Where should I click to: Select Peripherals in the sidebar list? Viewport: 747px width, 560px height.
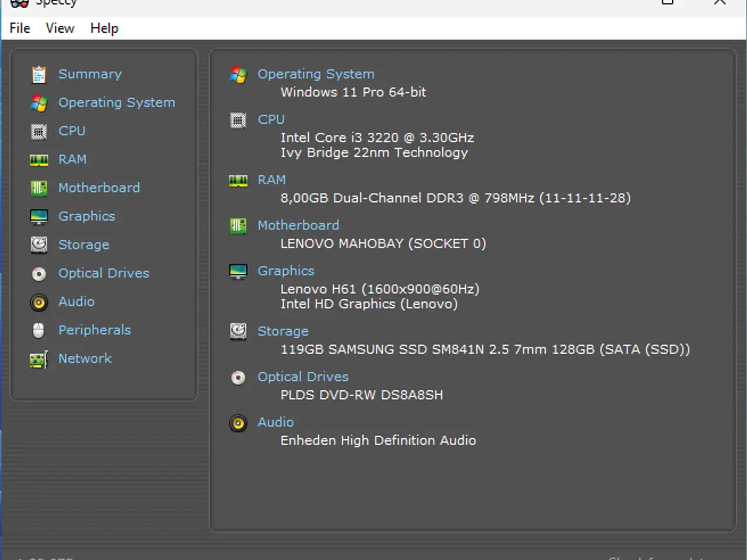95,330
